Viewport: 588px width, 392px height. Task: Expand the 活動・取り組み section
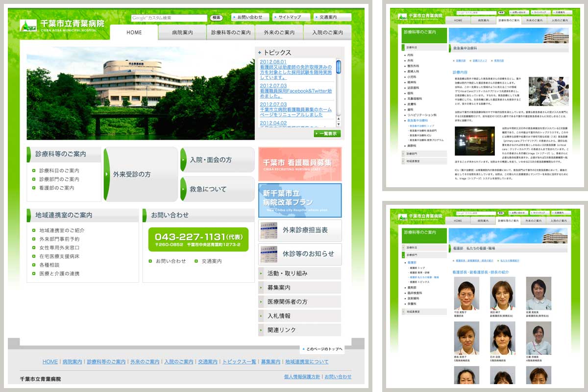(x=299, y=273)
